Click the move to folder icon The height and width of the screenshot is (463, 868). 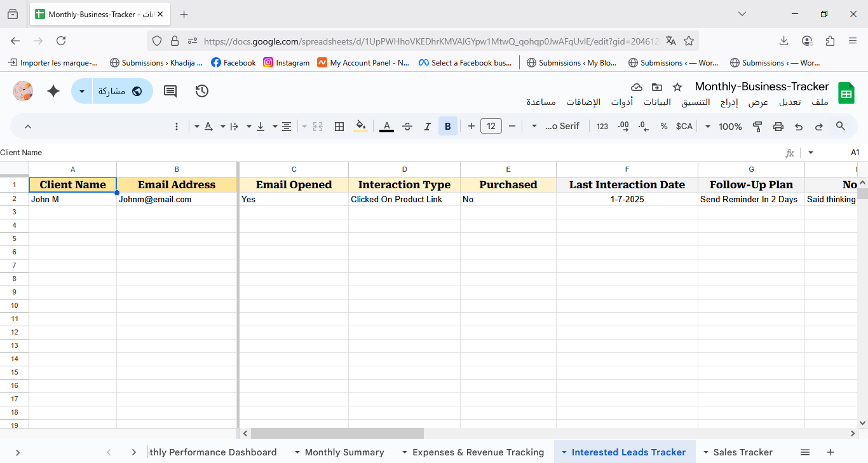point(657,87)
